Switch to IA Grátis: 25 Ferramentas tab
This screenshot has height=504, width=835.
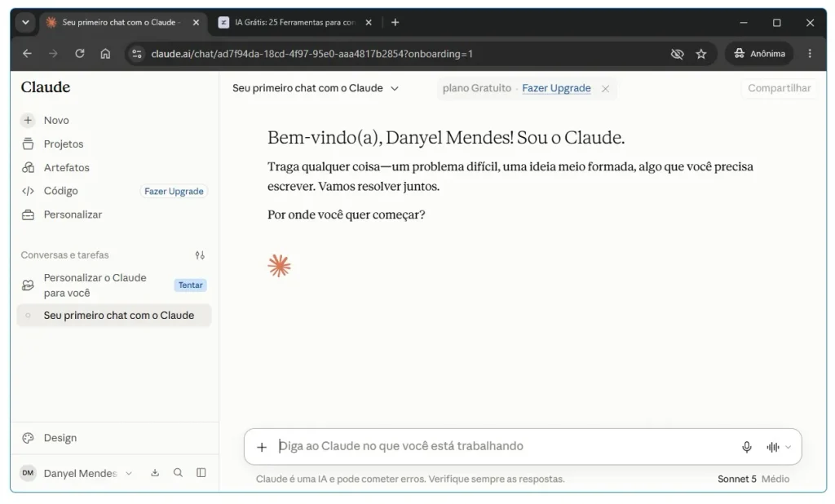coord(294,22)
